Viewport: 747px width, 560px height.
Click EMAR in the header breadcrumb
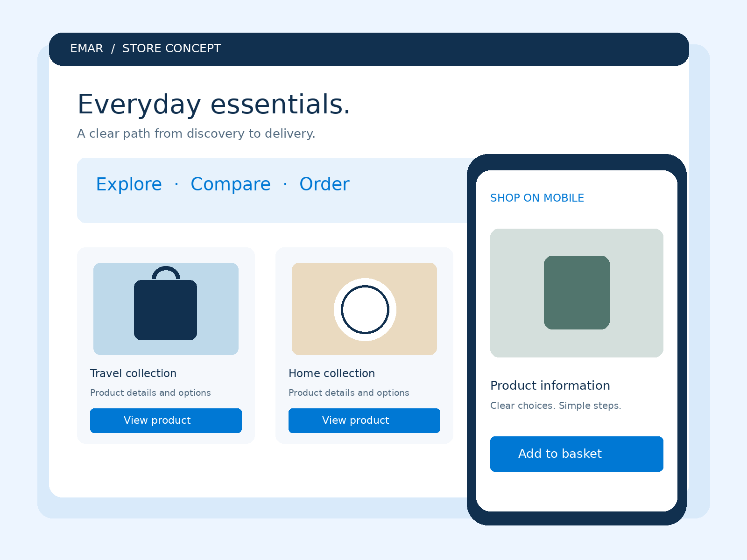(86, 49)
